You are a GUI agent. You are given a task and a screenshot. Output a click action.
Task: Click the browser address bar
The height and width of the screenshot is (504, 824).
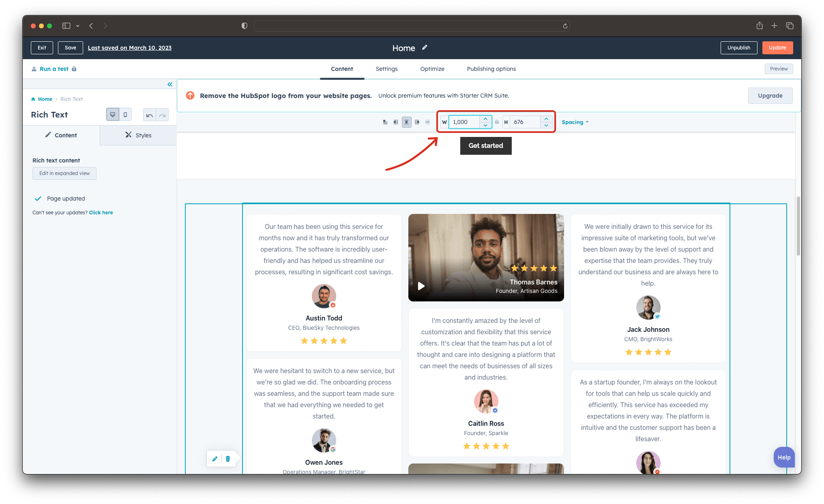[x=412, y=26]
